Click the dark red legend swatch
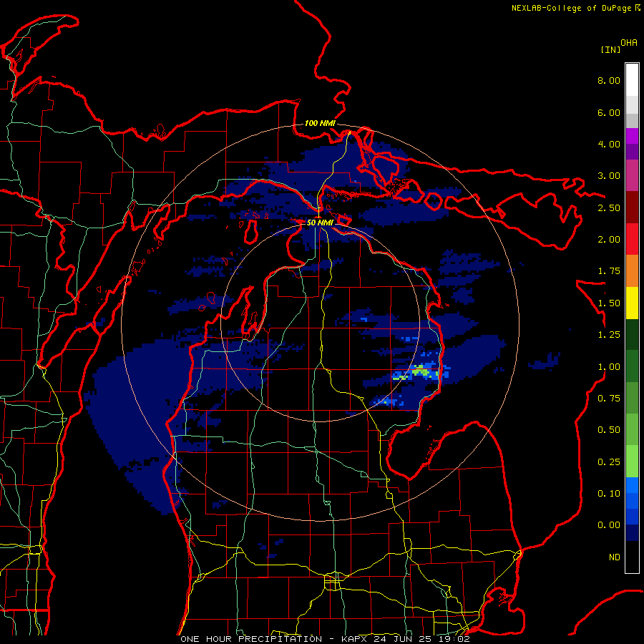644x644 pixels. (632, 208)
